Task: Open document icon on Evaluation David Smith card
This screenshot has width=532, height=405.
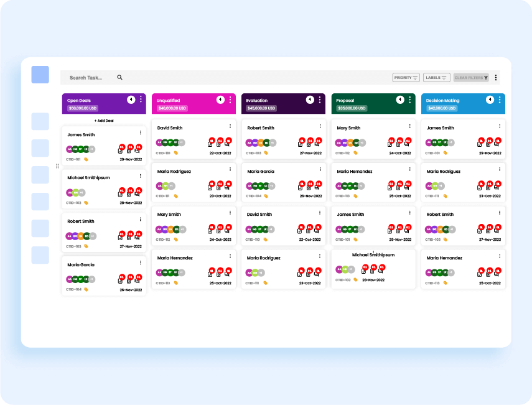Action: [308, 231]
